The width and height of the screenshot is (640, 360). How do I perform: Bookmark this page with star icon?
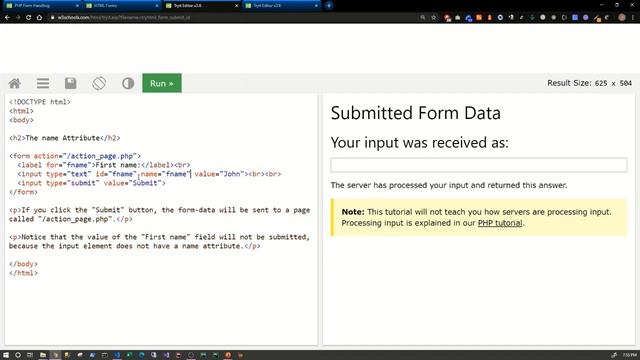pyautogui.click(x=433, y=18)
